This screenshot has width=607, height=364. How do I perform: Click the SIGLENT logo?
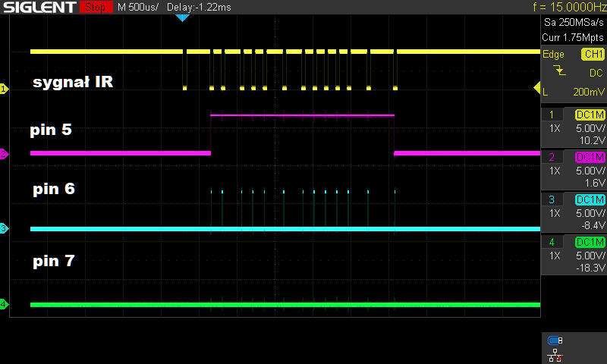pyautogui.click(x=39, y=7)
